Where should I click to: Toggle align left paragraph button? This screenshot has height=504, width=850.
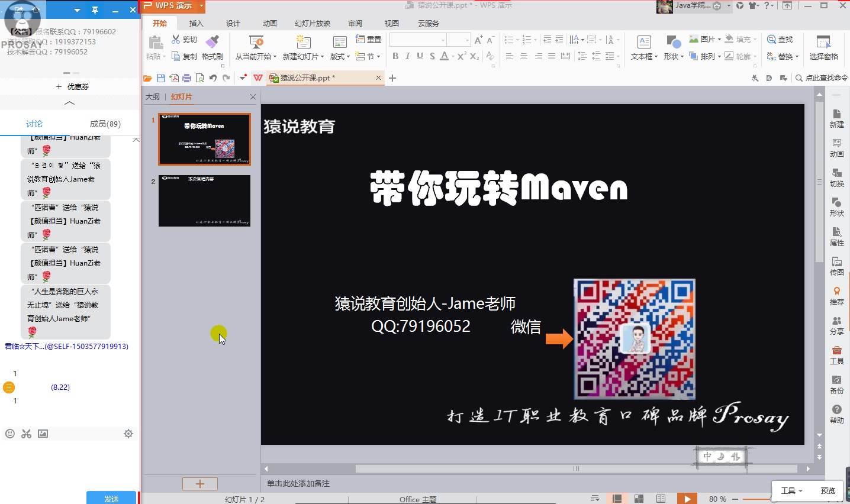[x=509, y=56]
